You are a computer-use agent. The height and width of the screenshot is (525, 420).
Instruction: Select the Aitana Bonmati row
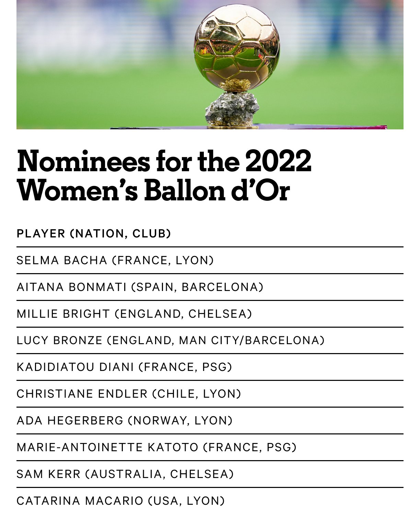tap(210, 287)
